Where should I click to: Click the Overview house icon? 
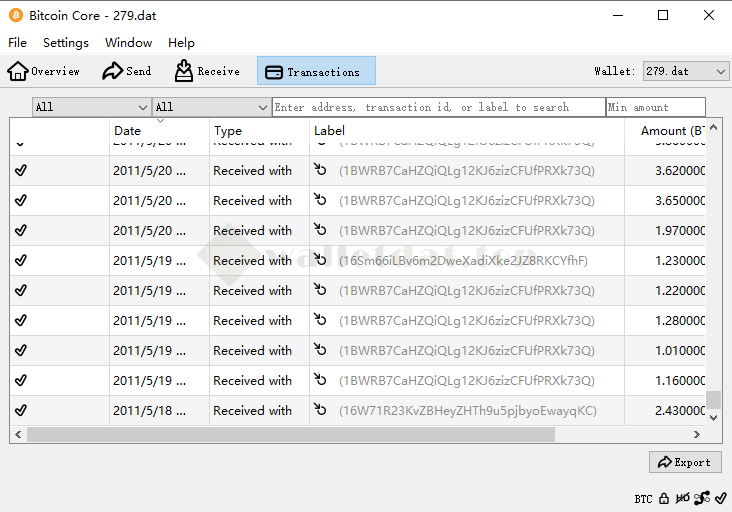coord(18,71)
